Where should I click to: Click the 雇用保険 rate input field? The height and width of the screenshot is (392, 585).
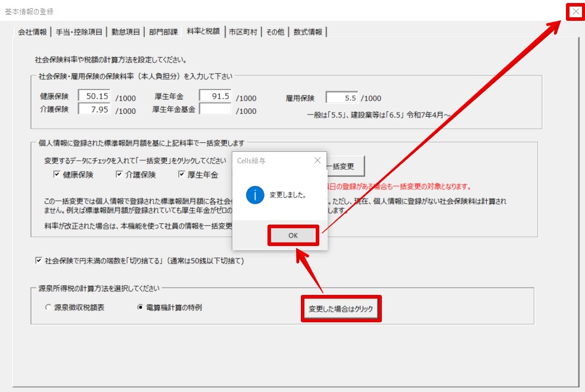click(342, 98)
